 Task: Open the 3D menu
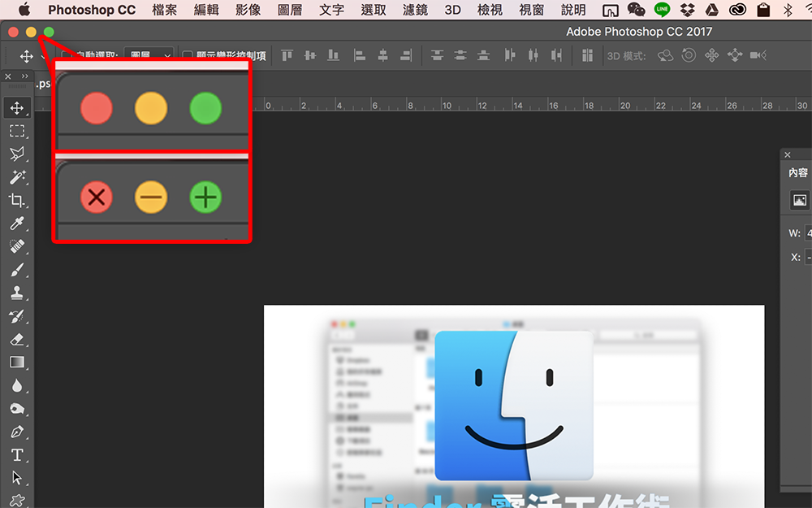click(x=452, y=10)
